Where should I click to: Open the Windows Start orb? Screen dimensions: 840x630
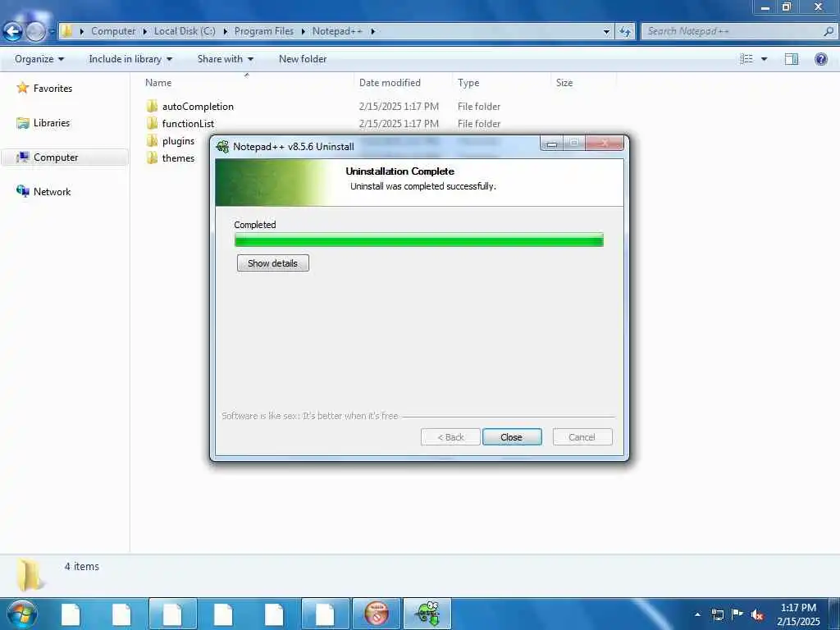tap(22, 614)
